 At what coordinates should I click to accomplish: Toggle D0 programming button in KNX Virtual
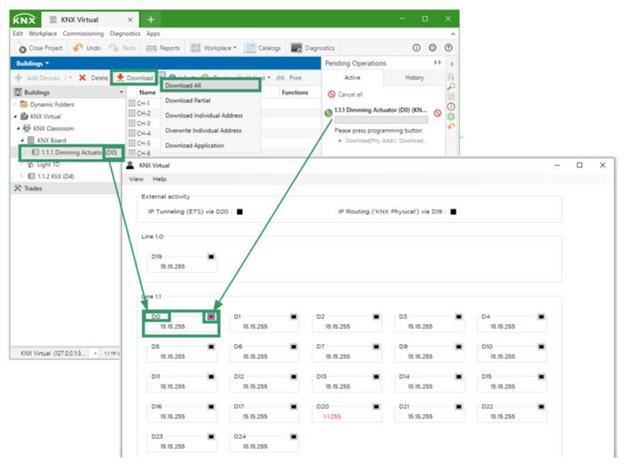[x=211, y=316]
